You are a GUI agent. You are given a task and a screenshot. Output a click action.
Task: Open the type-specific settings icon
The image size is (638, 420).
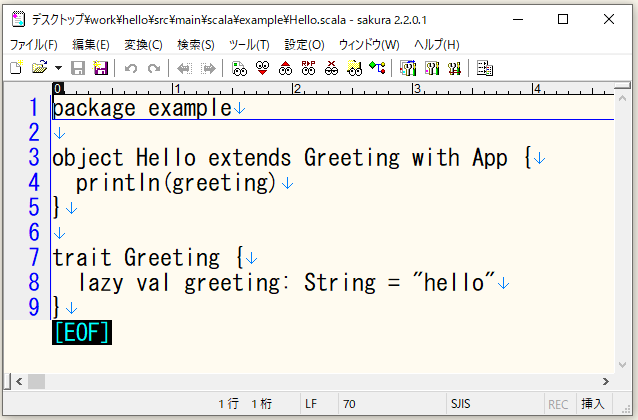coord(432,68)
